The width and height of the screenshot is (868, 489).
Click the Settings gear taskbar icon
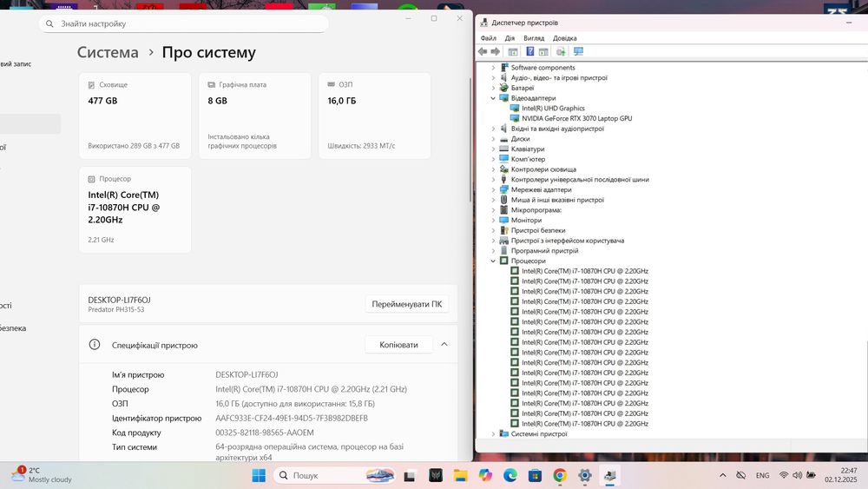[584, 475]
